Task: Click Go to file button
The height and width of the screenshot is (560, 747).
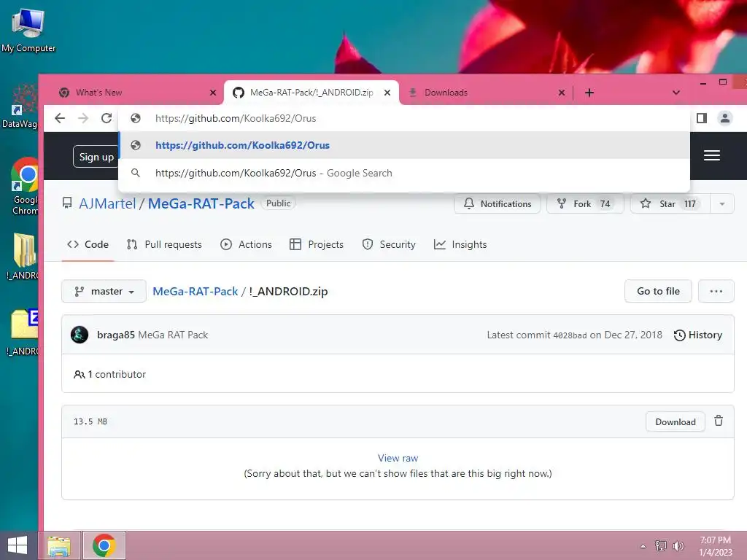Action: (x=658, y=291)
